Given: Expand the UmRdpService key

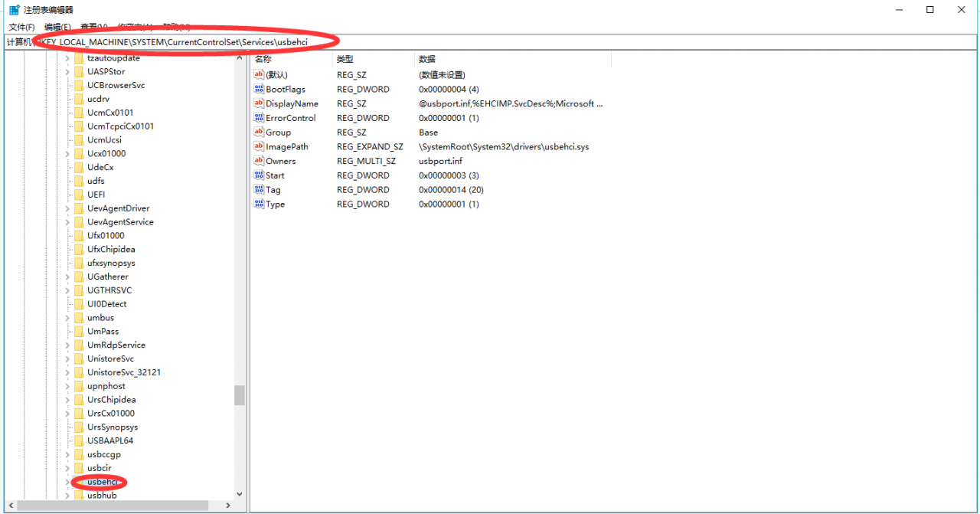Looking at the screenshot, I should point(67,345).
